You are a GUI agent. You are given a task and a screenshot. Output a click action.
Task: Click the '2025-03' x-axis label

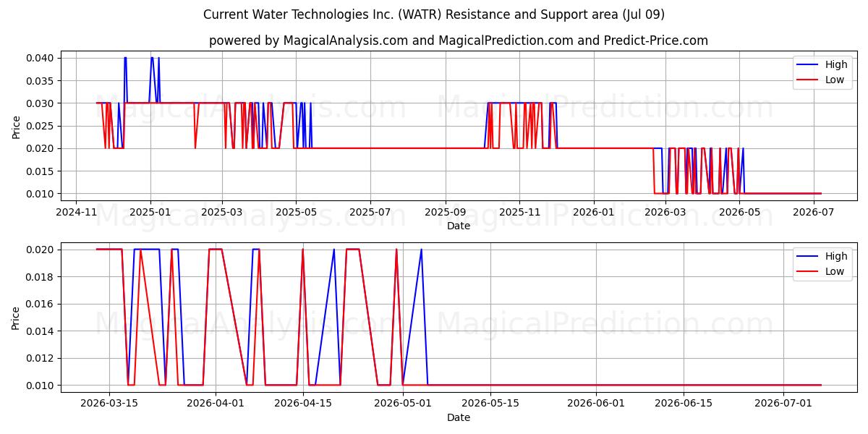click(221, 213)
